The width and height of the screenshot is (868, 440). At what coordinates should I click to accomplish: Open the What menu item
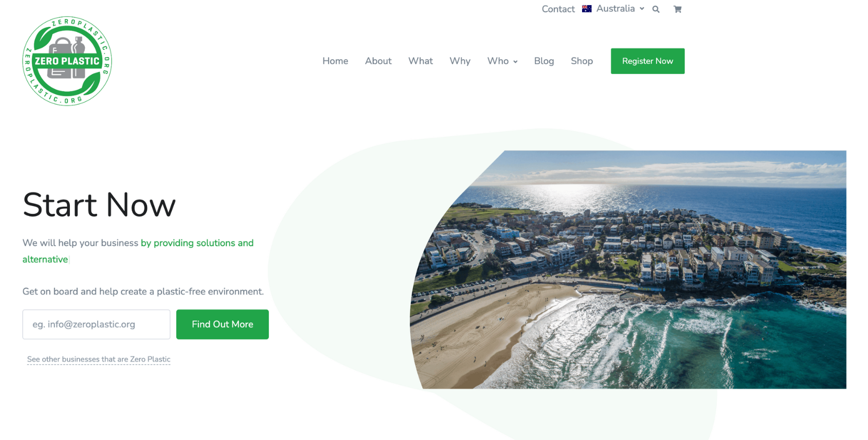[420, 61]
